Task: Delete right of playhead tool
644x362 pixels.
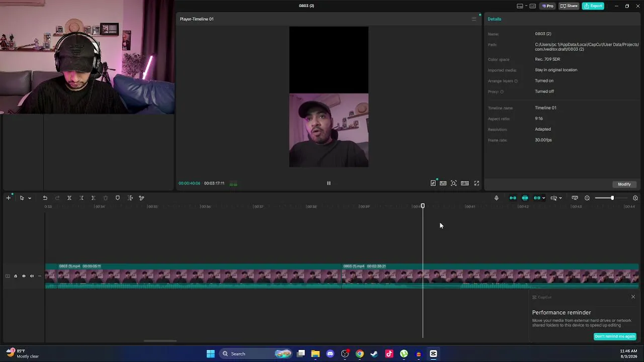Action: coord(93,198)
